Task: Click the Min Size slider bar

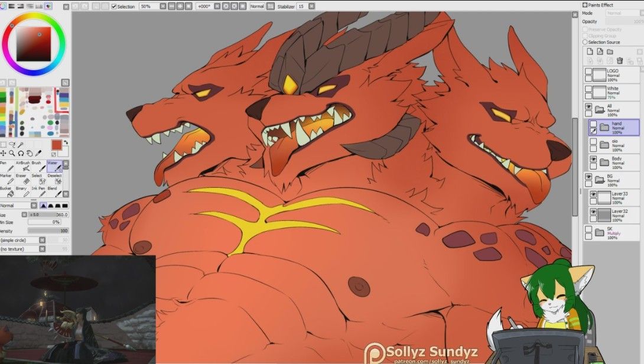Action: (44, 222)
